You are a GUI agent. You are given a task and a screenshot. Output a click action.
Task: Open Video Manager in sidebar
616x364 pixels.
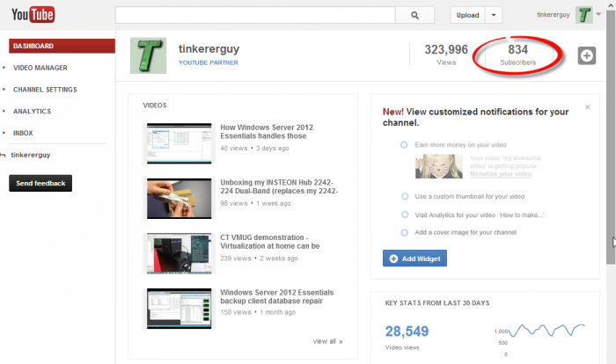(x=40, y=68)
